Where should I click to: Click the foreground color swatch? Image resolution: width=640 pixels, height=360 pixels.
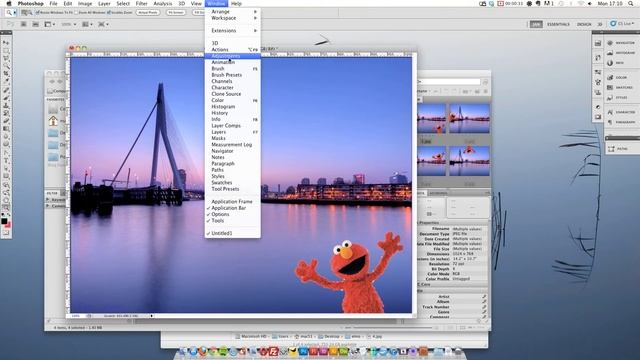4,221
